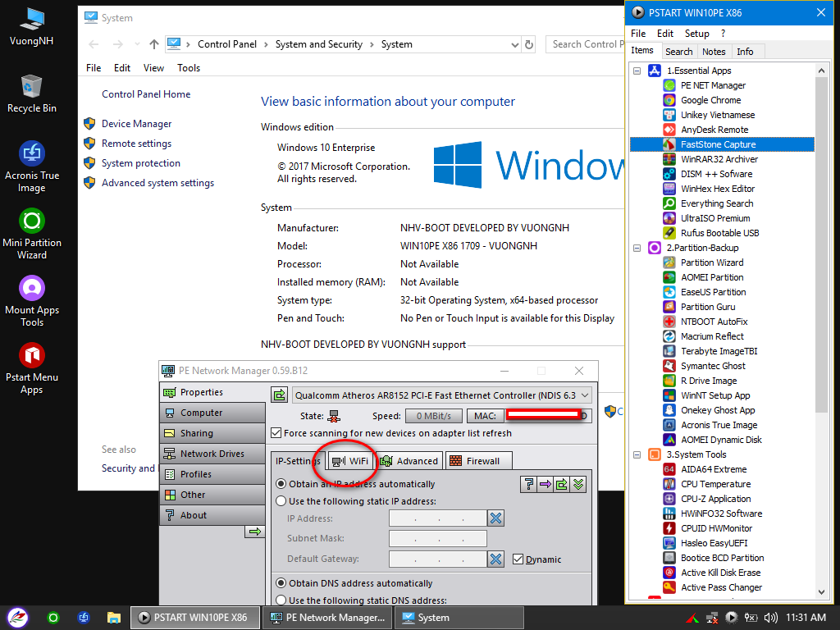Open Notes tab in PStart window
840x630 pixels.
[714, 52]
